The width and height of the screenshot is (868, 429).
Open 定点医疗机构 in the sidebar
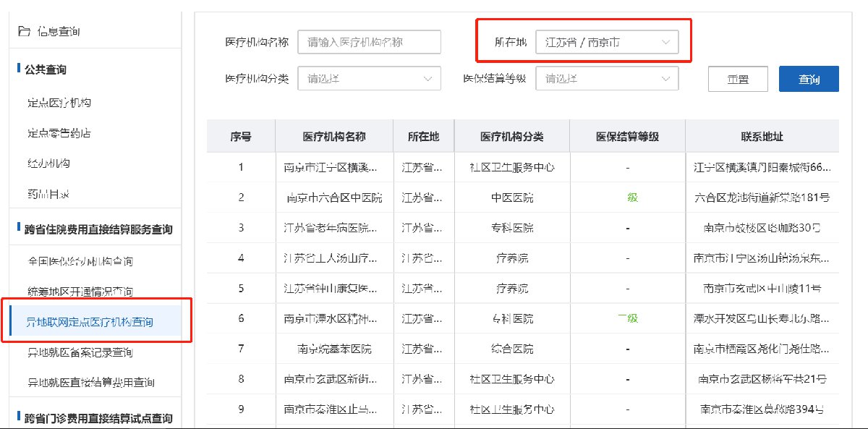click(59, 103)
